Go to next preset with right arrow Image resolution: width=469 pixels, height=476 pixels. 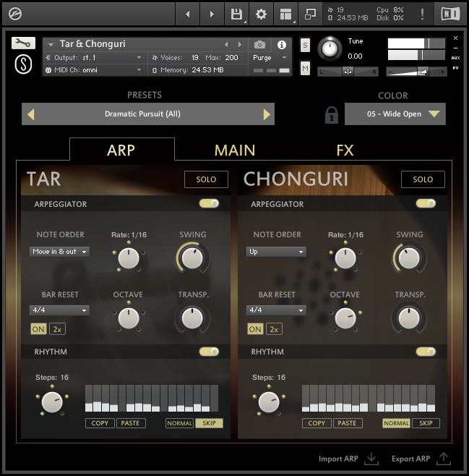[x=267, y=114]
